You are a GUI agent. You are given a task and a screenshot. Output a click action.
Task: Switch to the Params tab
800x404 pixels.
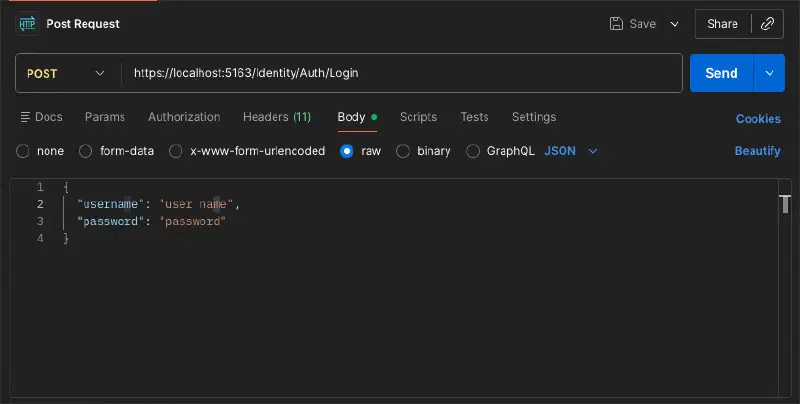(105, 117)
